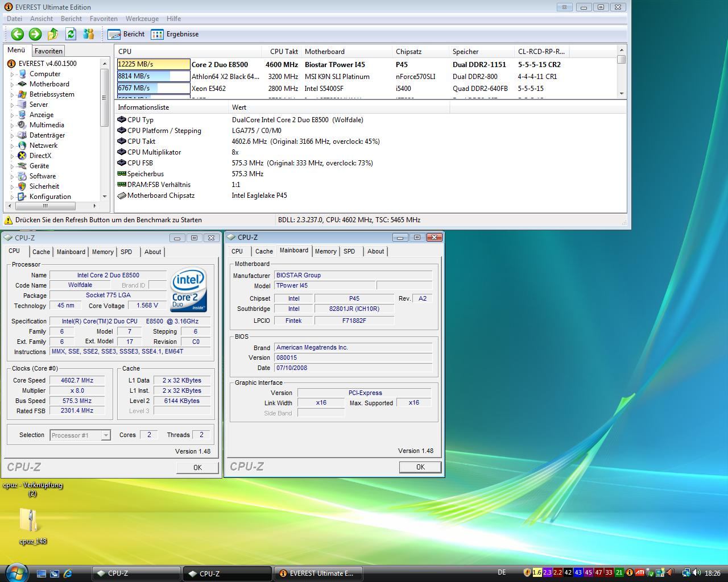
Task: Select the 12225 MB/s benchmark result bar
Action: [x=154, y=64]
